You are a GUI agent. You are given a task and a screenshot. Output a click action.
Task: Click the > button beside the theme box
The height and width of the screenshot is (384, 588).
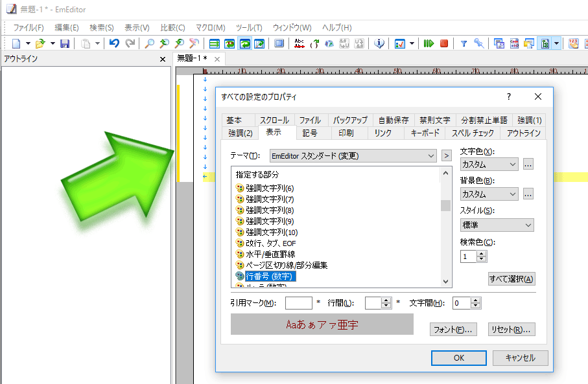point(446,155)
